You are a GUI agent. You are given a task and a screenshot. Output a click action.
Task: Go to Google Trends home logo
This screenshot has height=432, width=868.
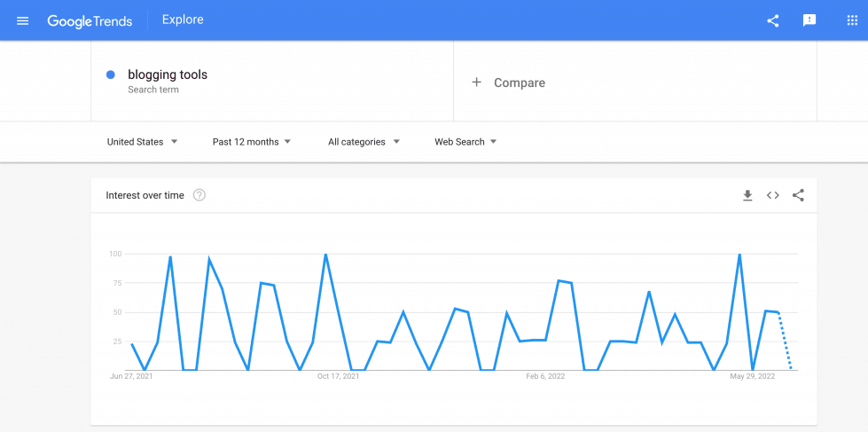point(89,20)
